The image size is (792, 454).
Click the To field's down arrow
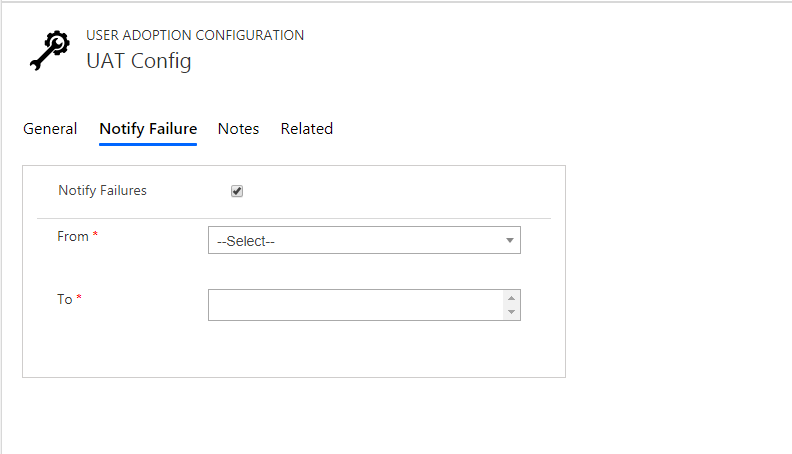click(511, 312)
